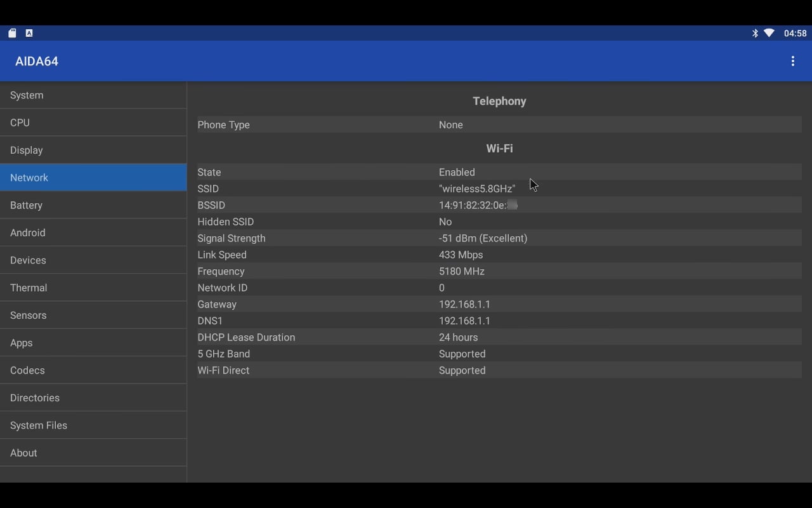812x508 pixels.
Task: Click the Phone Type value 'None'
Action: pos(450,124)
